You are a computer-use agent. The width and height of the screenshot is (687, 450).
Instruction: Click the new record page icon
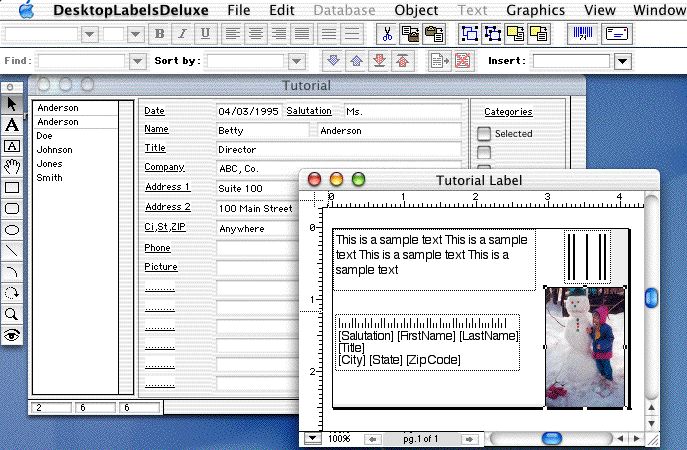(439, 60)
